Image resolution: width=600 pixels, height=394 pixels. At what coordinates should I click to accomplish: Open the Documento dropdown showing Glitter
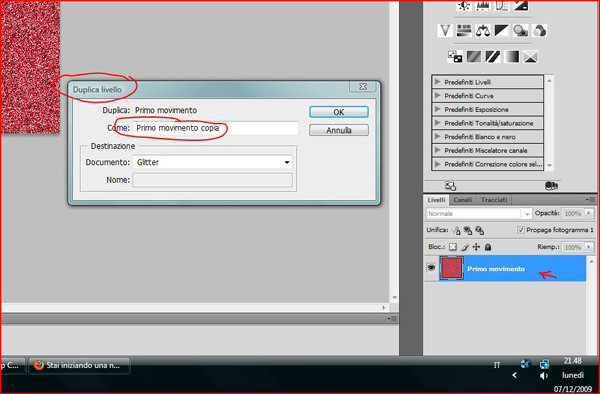point(212,162)
